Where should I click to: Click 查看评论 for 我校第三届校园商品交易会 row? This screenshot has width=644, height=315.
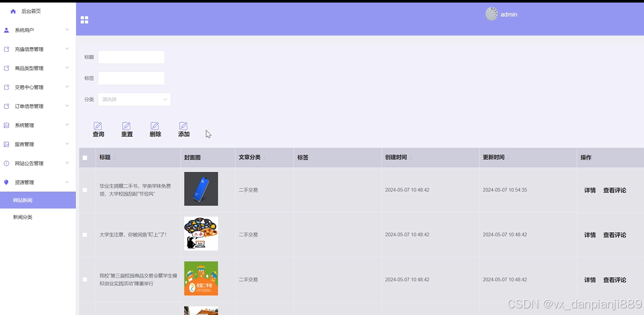615,280
